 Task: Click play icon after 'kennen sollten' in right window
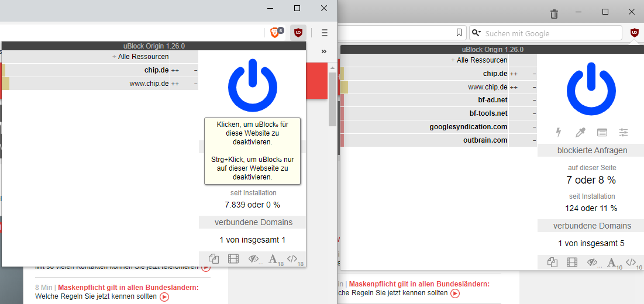pyautogui.click(x=454, y=293)
